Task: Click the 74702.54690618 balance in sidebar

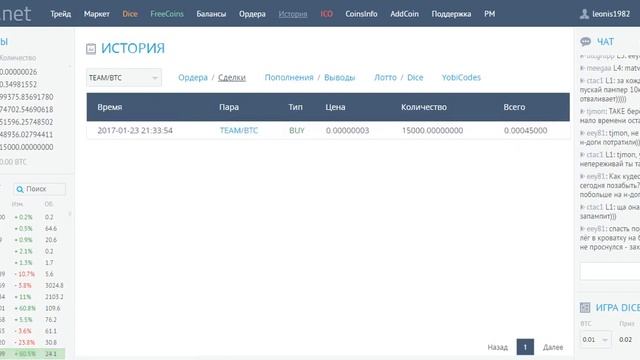Action: [x=27, y=109]
